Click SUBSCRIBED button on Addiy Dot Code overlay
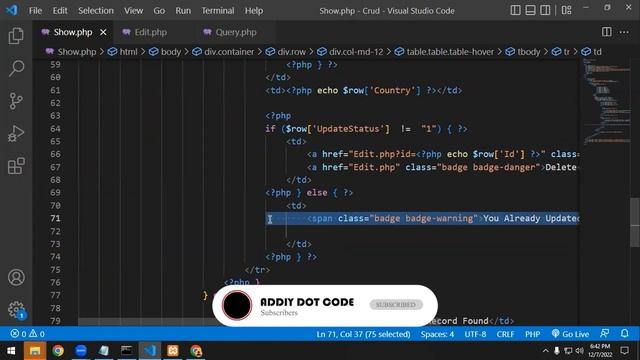The height and width of the screenshot is (360, 640). (396, 304)
